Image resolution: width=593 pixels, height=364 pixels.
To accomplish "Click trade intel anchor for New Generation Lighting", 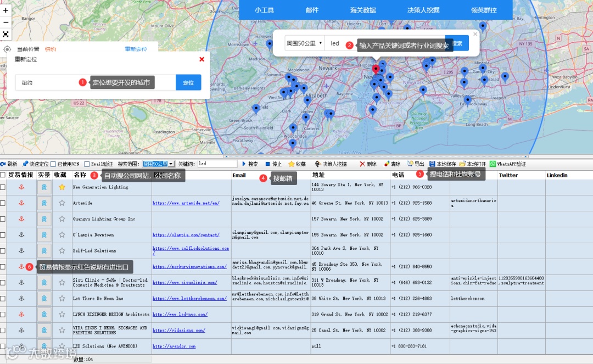I will [21, 187].
